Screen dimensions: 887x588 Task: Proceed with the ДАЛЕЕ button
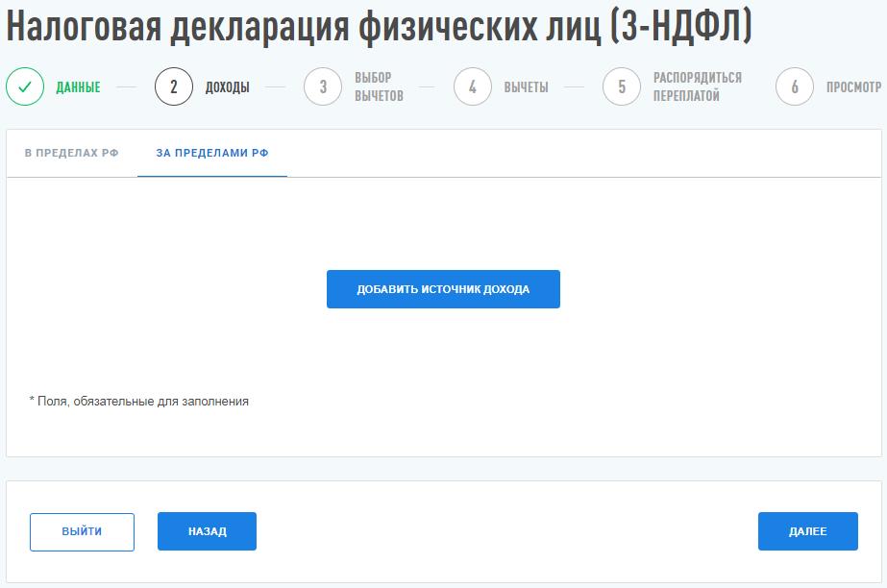807,531
